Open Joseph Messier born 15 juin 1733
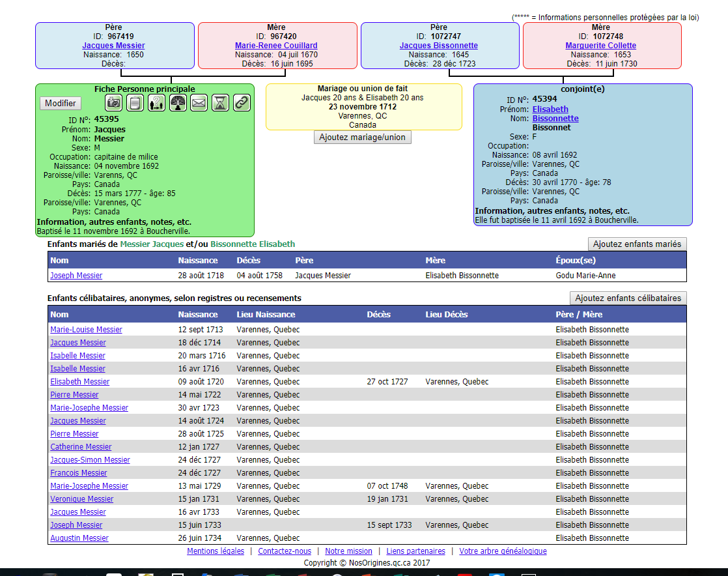 (76, 525)
